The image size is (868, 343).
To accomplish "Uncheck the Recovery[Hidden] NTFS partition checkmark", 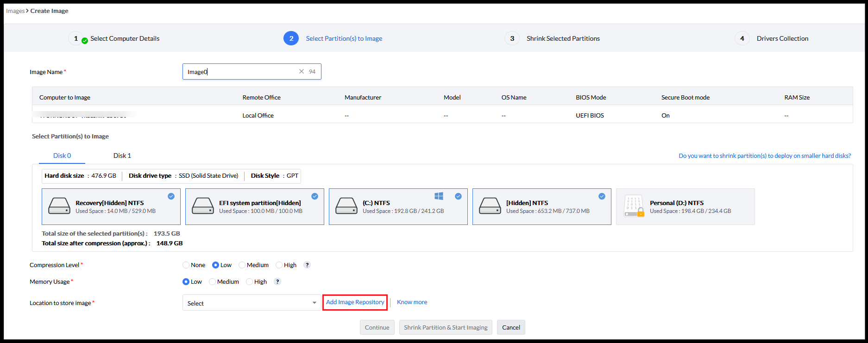I will tap(171, 196).
